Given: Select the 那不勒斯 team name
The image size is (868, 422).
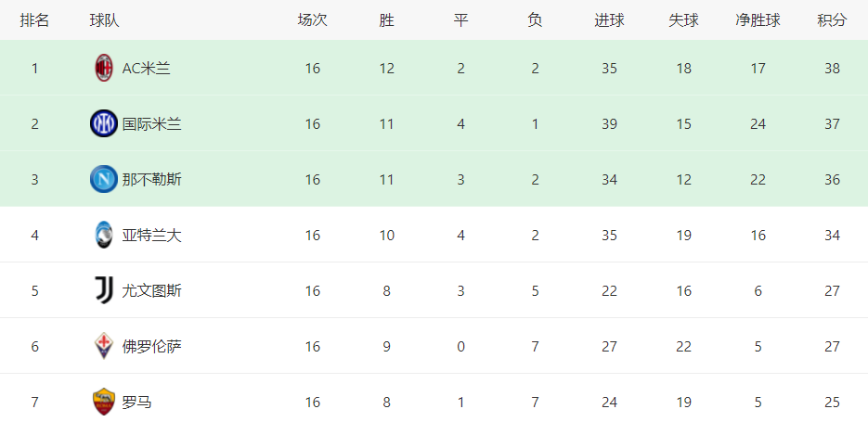Looking at the screenshot, I should (x=151, y=180).
